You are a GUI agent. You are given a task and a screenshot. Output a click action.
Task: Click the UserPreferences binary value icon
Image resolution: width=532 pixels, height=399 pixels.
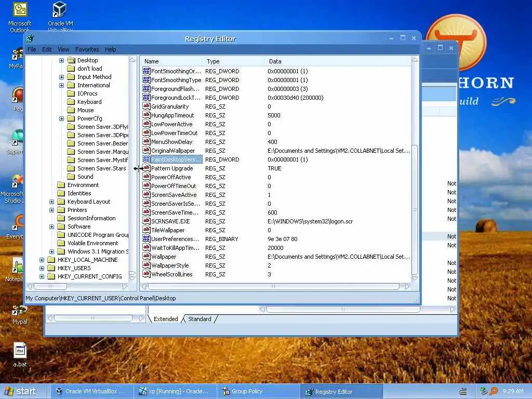pyautogui.click(x=146, y=239)
